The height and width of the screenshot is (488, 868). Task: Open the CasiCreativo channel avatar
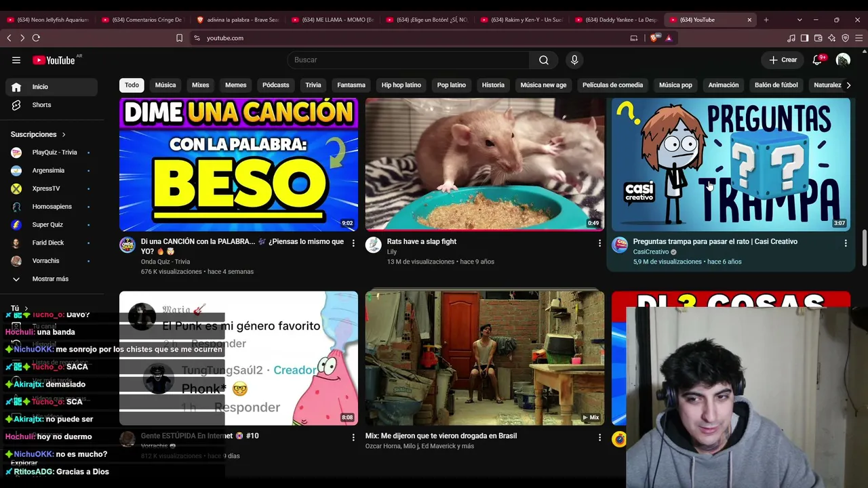tap(620, 245)
